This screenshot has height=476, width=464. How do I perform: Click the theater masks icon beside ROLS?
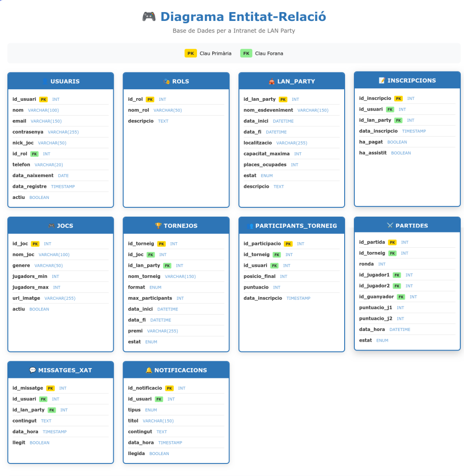(x=166, y=81)
